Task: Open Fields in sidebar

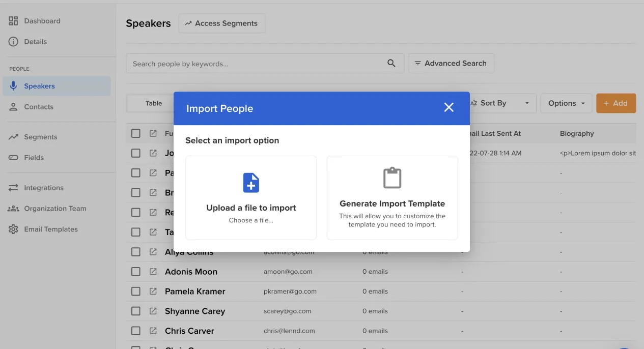Action: (x=34, y=158)
